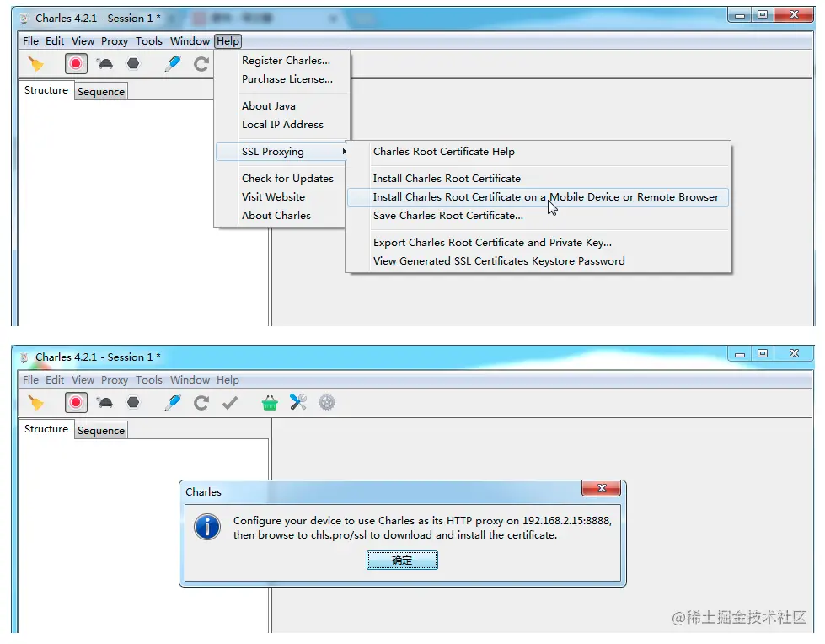
Task: Click the Compose pen icon in bottom window
Action: [x=173, y=403]
